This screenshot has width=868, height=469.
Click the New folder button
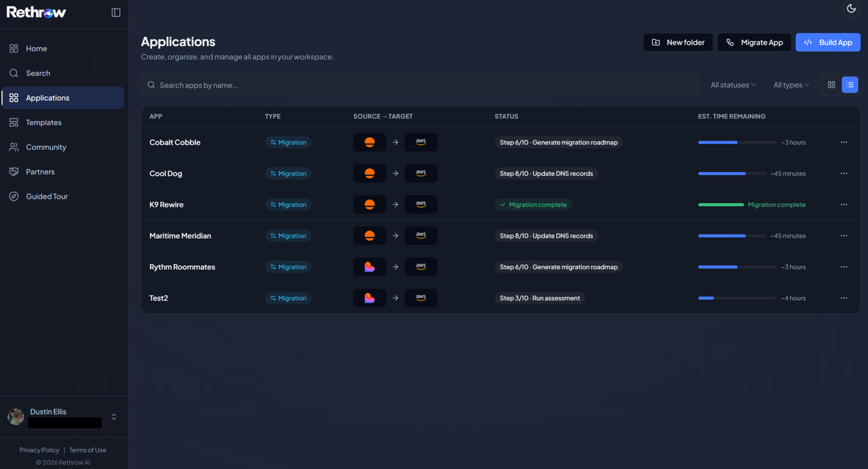point(678,42)
